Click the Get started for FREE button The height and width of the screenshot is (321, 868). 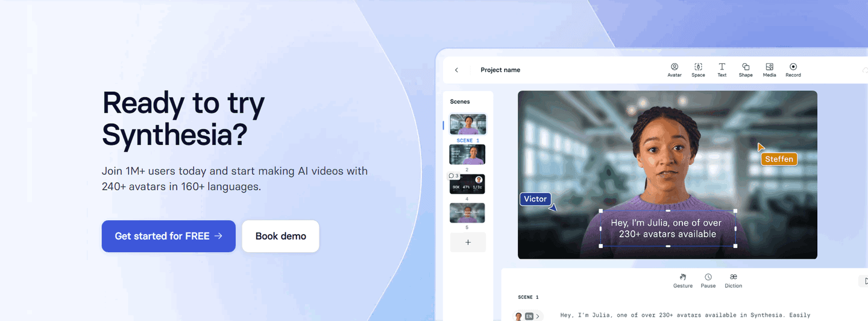point(168,236)
